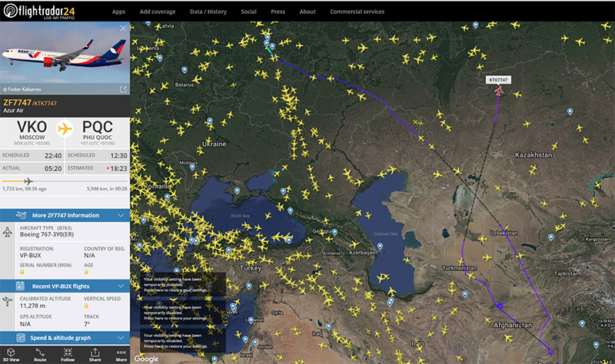The width and height of the screenshot is (615, 364).
Task: Open the Press menu item
Action: [278, 12]
